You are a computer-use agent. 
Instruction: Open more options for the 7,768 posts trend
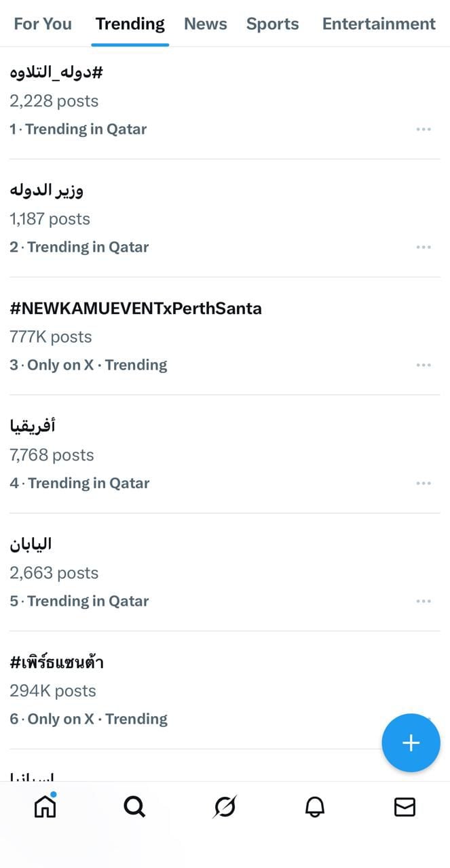pyautogui.click(x=424, y=483)
